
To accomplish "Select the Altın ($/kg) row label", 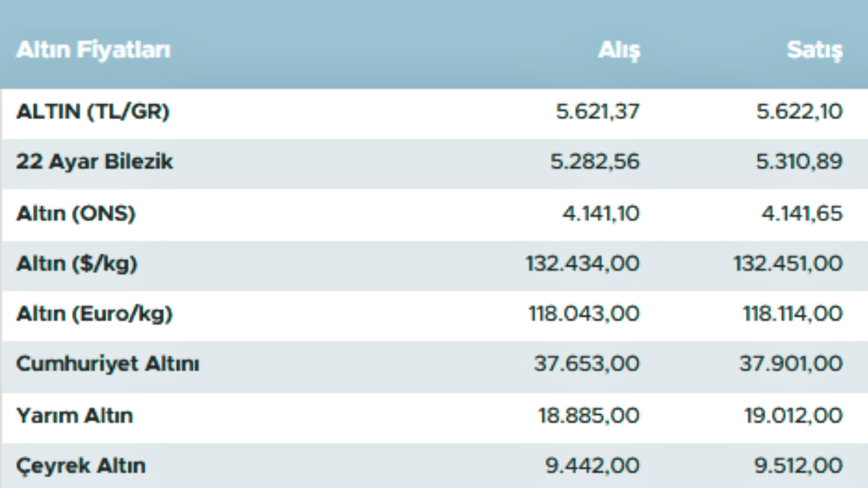I will [77, 264].
